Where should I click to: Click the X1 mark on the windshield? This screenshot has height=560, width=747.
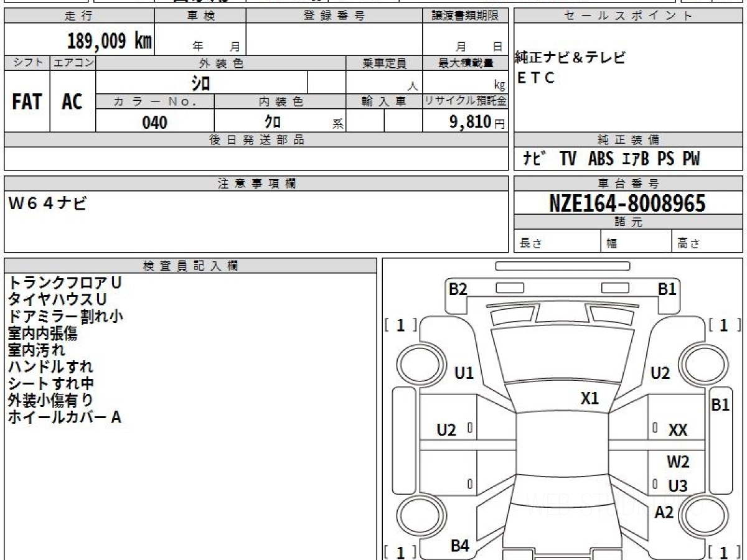(590, 398)
